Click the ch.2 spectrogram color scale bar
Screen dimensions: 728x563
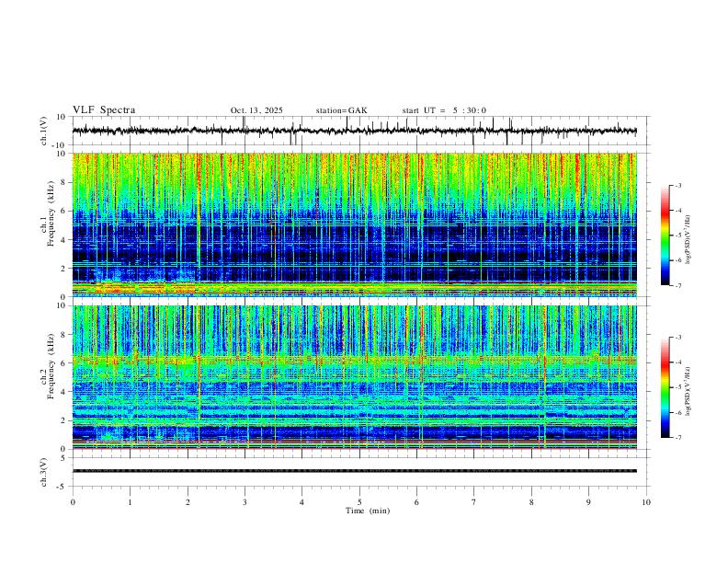pos(665,387)
